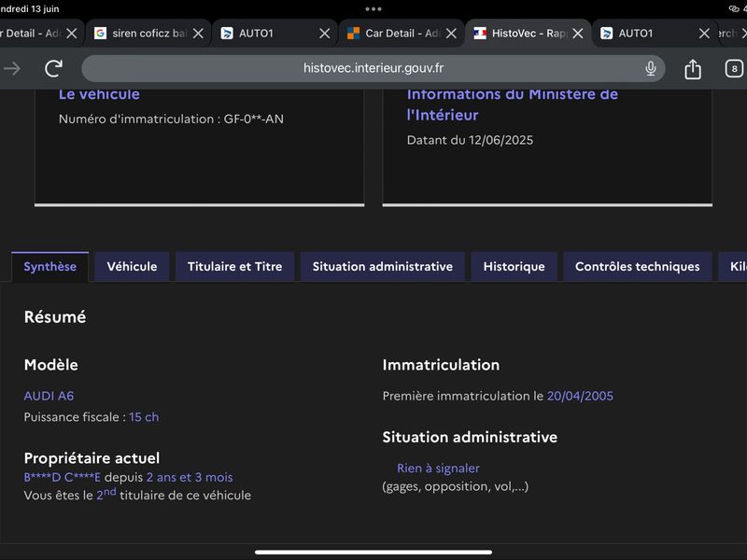Click the 'Propriétaire actuel' heading
Image resolution: width=747 pixels, height=560 pixels.
click(x=92, y=458)
